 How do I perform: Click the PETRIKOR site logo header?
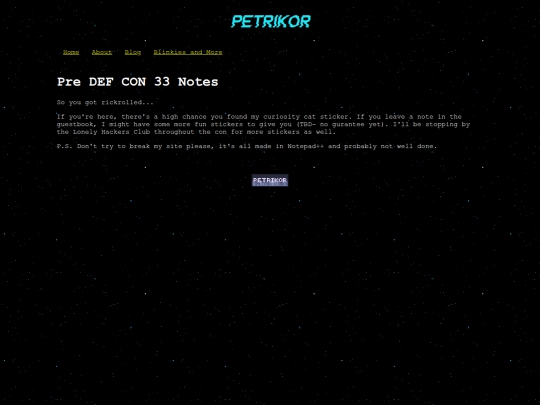271,21
